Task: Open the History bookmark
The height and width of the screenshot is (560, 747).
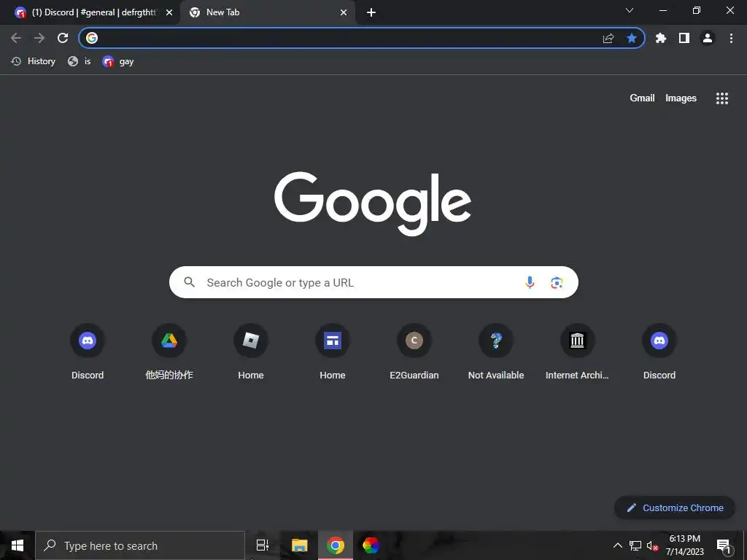Action: point(34,61)
